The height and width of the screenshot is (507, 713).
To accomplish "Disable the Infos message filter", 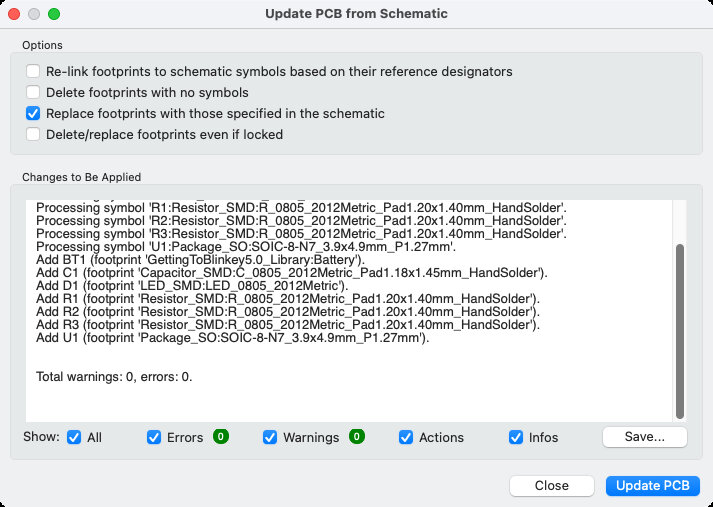I will click(516, 437).
